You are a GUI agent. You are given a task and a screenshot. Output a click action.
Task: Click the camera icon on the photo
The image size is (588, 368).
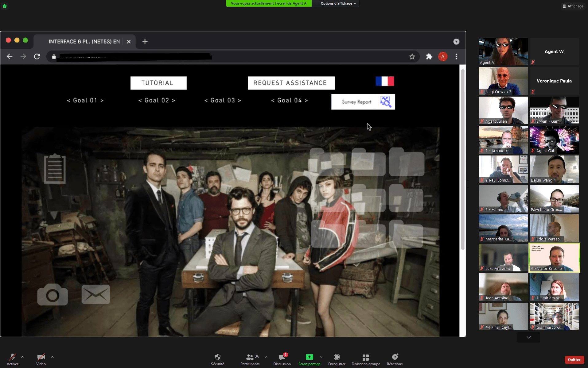(53, 294)
